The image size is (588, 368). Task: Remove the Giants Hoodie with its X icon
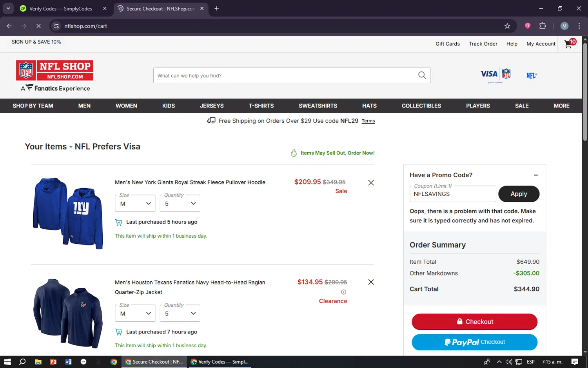[371, 182]
